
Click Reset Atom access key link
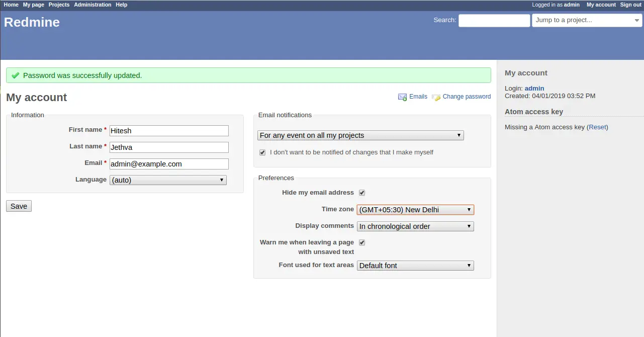(597, 127)
